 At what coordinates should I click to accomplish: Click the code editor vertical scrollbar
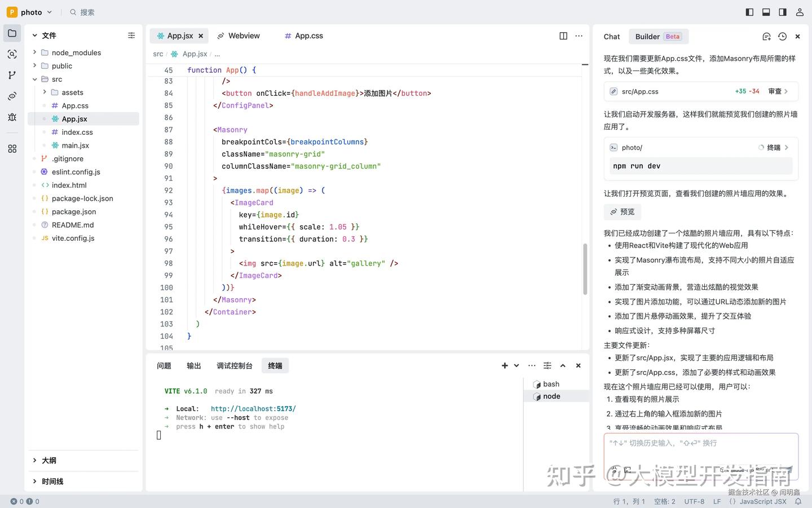click(x=585, y=269)
